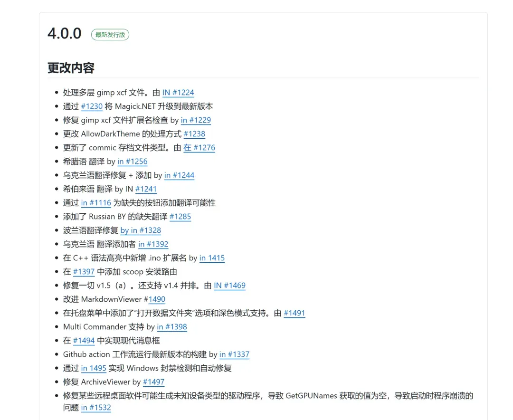The image size is (513, 420).
Task: Open the in #1398 Multi Commander link
Action: pyautogui.click(x=172, y=327)
